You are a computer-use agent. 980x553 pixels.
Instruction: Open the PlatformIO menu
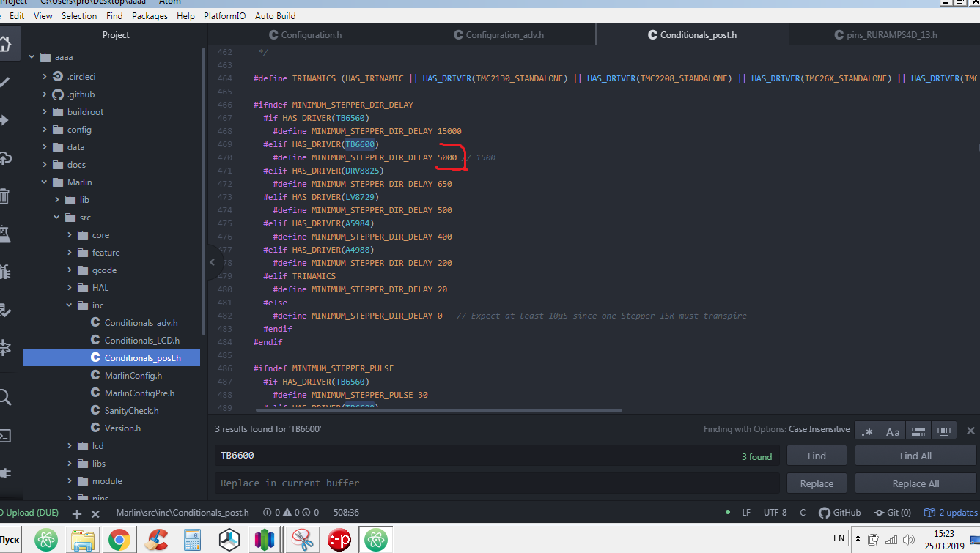pos(225,15)
